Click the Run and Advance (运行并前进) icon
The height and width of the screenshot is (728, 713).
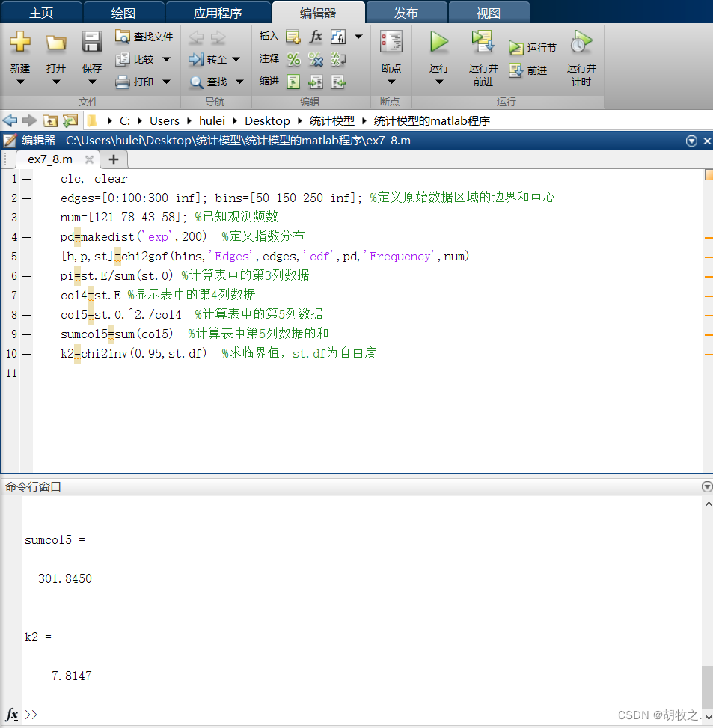pyautogui.click(x=483, y=42)
